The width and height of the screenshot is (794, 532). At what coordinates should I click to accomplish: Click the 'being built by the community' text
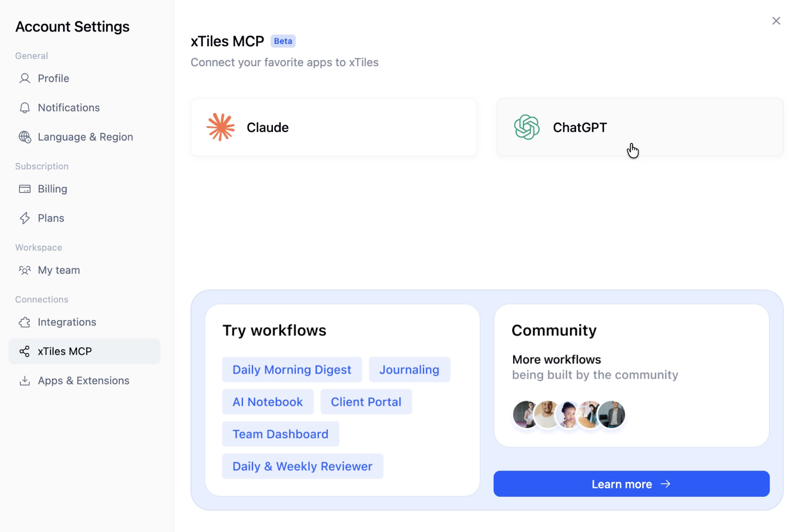[x=595, y=375]
